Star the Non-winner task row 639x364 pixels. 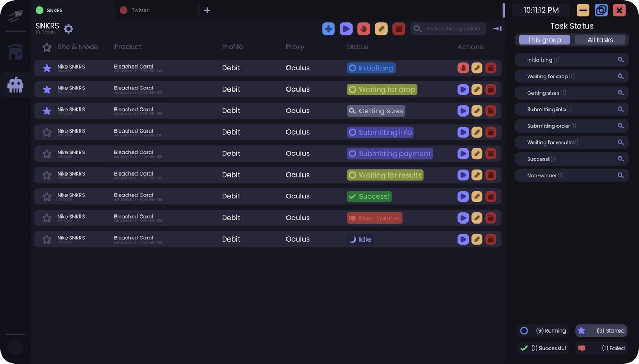[47, 218]
